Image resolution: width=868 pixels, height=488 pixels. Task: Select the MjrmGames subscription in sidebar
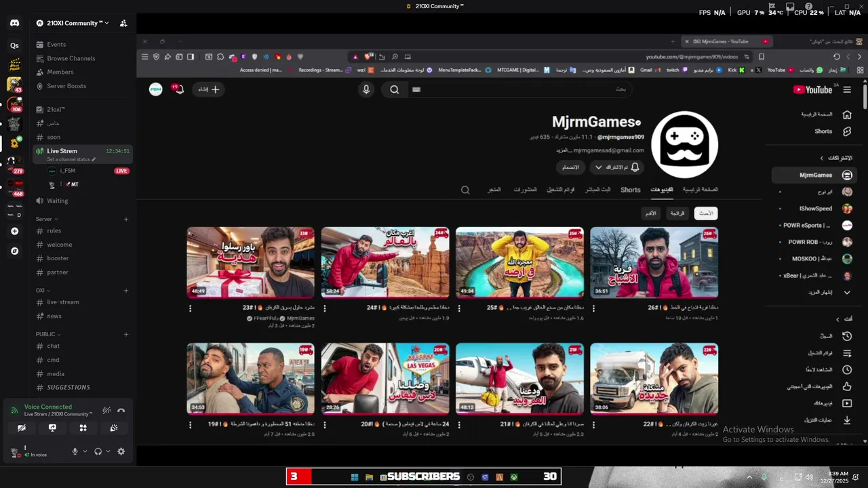(x=814, y=175)
